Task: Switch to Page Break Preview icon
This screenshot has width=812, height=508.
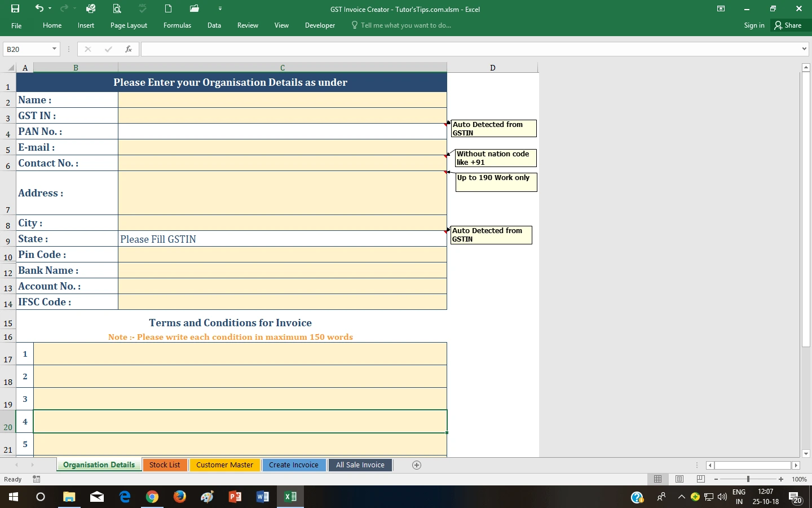Action: click(x=701, y=479)
